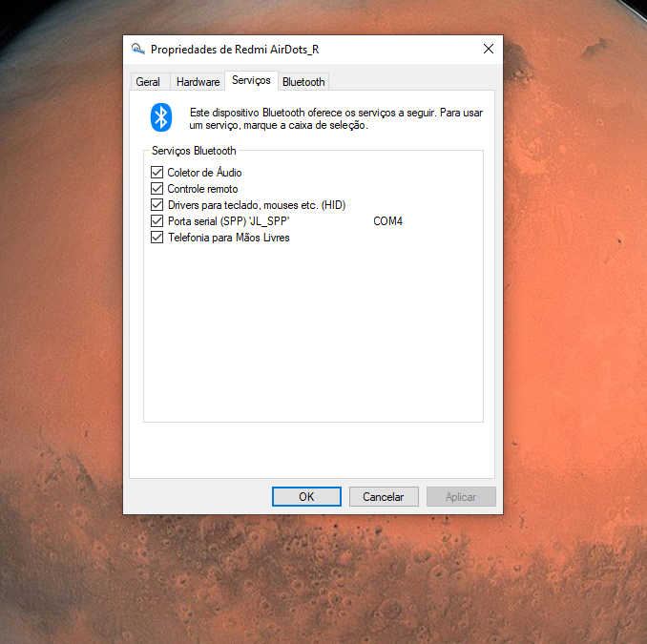Image resolution: width=647 pixels, height=644 pixels.
Task: Click the Serviços Bluetooth group label
Action: [x=194, y=151]
